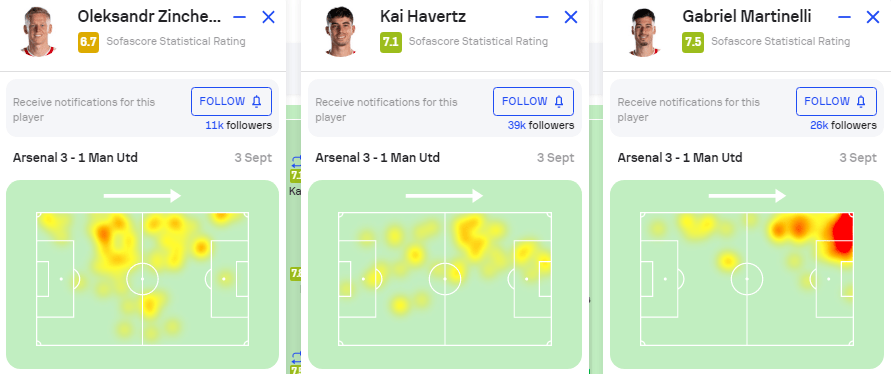The image size is (891, 374).
Task: Open Arsenal 3 - 1 Man Utd match under Zinchenko
Action: coord(75,157)
